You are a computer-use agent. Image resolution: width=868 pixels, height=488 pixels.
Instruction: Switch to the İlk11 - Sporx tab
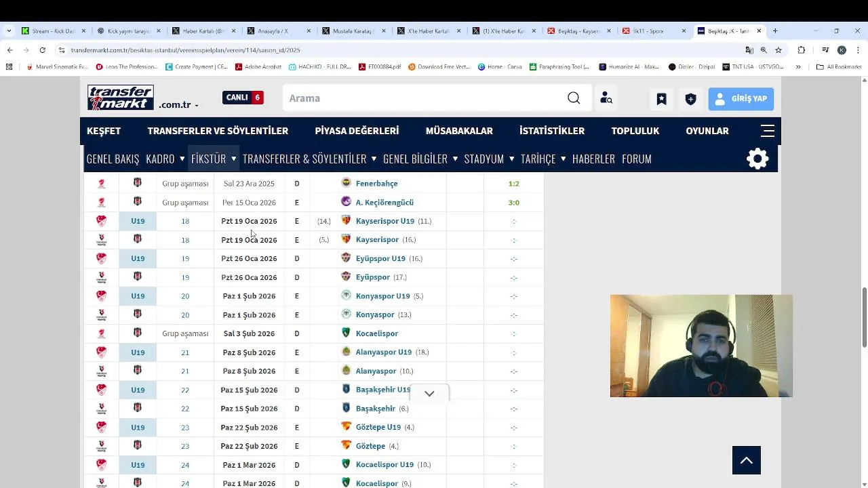click(x=654, y=30)
